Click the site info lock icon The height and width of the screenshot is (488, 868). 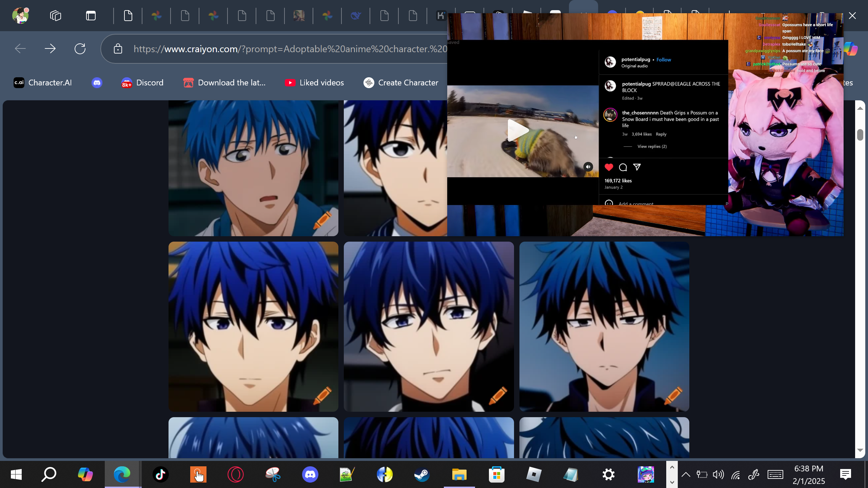pos(118,49)
